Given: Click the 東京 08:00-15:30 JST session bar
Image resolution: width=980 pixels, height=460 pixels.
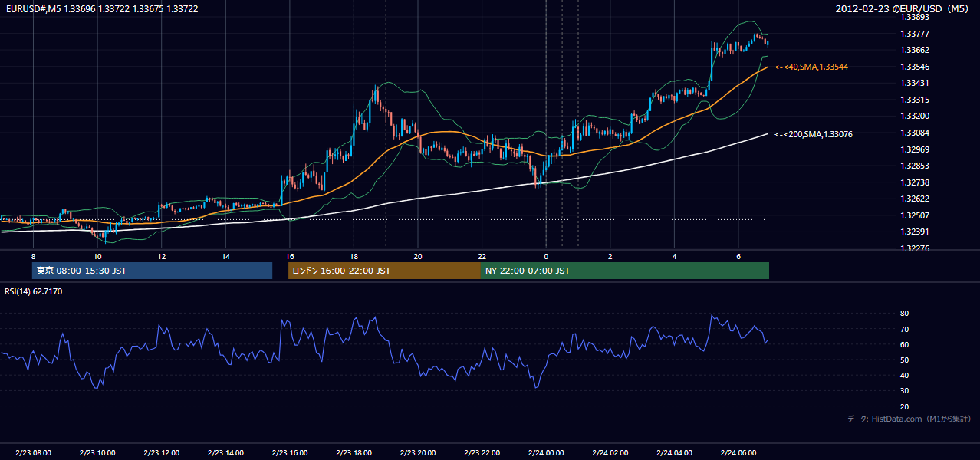Looking at the screenshot, I should [152, 271].
